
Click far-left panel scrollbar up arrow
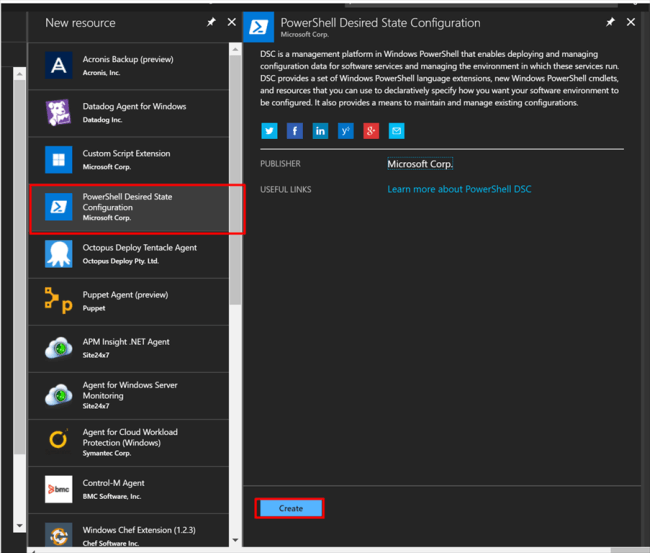pyautogui.click(x=19, y=74)
